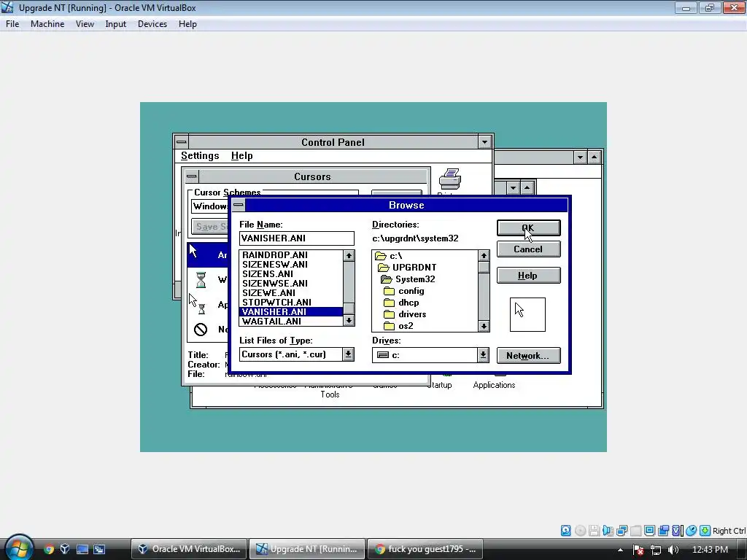Click the file list scroll up arrow
The image size is (747, 560).
pyautogui.click(x=349, y=256)
